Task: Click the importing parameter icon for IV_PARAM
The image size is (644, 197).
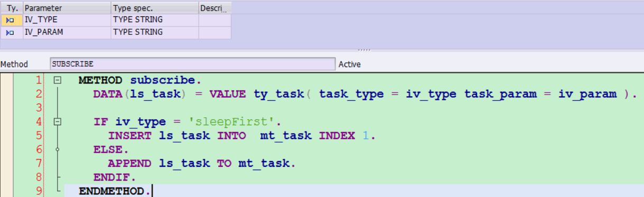Action: tap(11, 33)
